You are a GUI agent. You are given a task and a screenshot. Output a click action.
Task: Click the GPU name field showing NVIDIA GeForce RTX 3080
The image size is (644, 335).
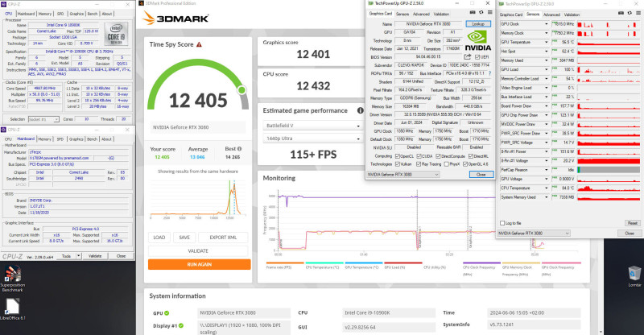coord(428,24)
